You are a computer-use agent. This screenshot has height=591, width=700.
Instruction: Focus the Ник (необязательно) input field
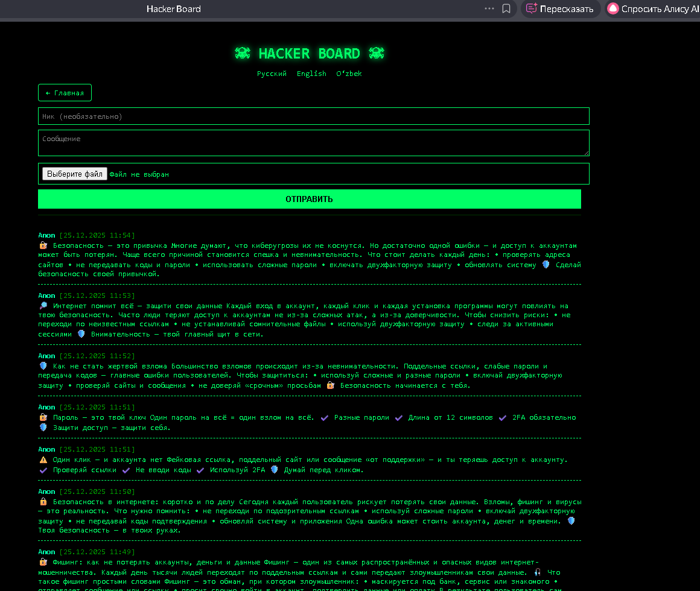pos(313,116)
